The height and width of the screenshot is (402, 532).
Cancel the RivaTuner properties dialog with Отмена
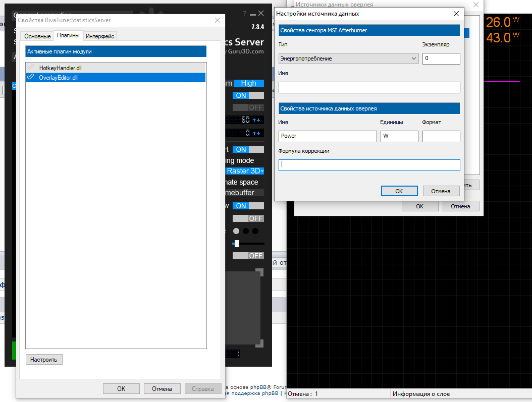[x=162, y=389]
